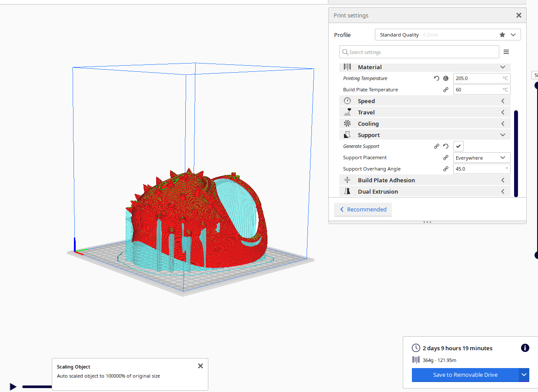This screenshot has width=538, height=392.
Task: Open the Standard Quality profile dropdown
Action: (513, 34)
